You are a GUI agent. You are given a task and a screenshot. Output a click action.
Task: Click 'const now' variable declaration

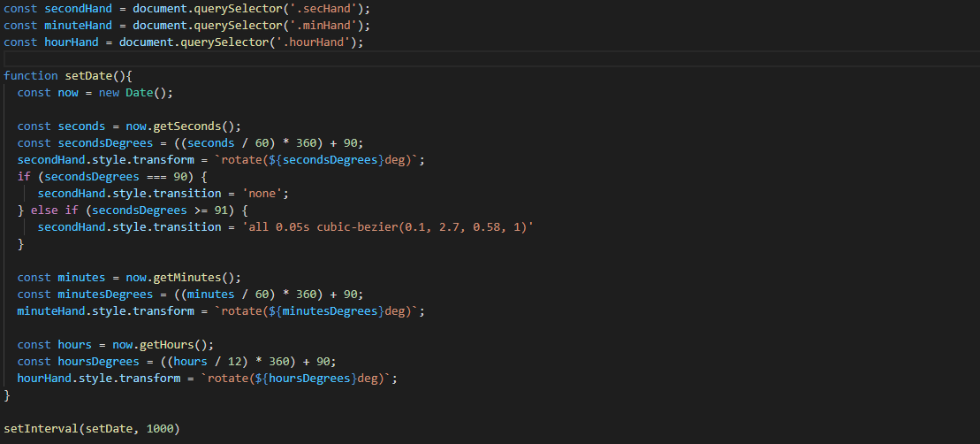coord(48,93)
